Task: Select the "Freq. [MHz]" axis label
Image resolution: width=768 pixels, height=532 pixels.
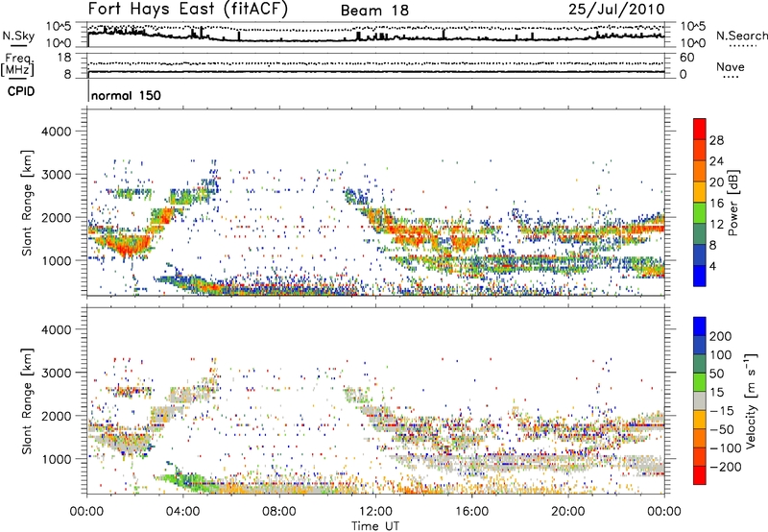Action: tap(18, 65)
